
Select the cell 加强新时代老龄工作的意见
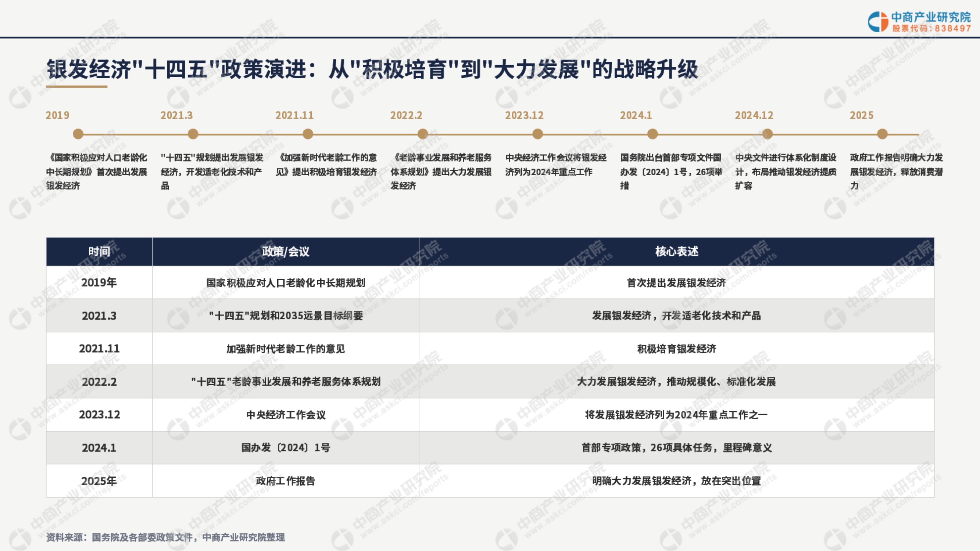click(x=286, y=348)
